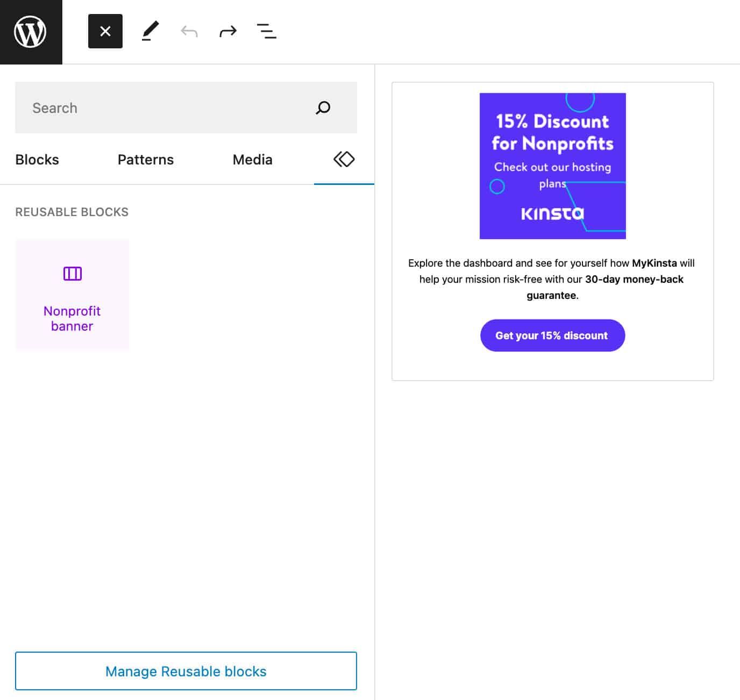Open the document overview list view
740x700 pixels.
266,32
